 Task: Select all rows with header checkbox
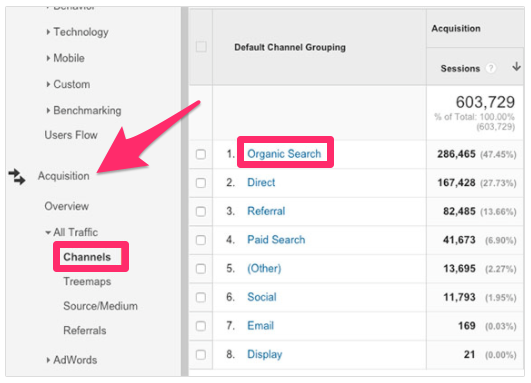pyautogui.click(x=201, y=47)
